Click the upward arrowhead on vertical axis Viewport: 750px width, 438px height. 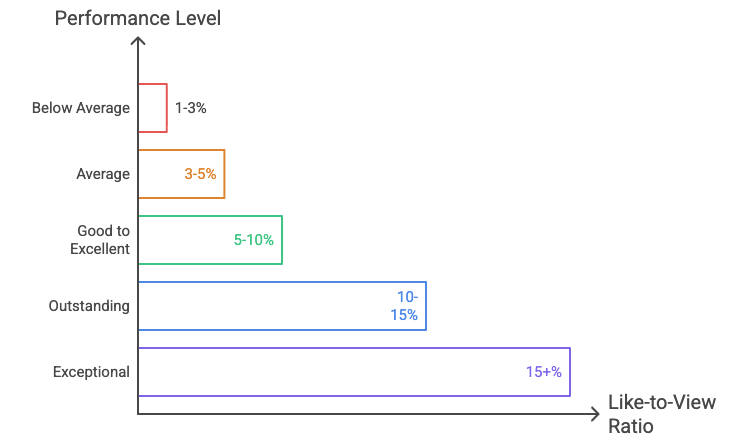tap(138, 42)
